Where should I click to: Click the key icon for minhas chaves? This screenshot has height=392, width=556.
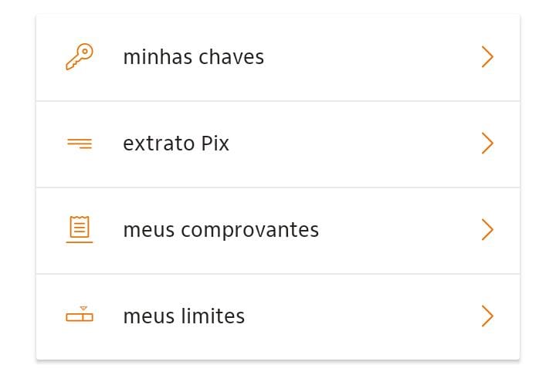click(80, 56)
